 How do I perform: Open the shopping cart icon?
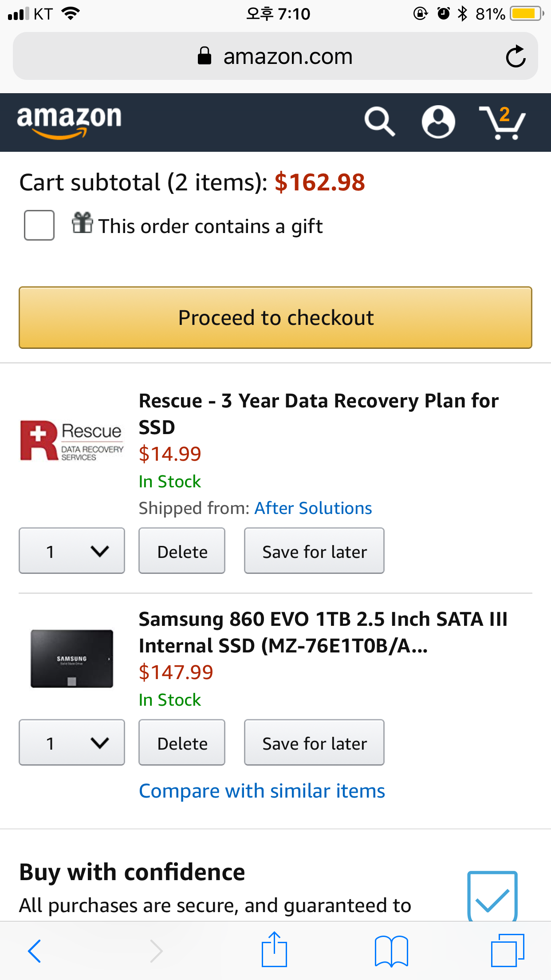[x=502, y=122]
